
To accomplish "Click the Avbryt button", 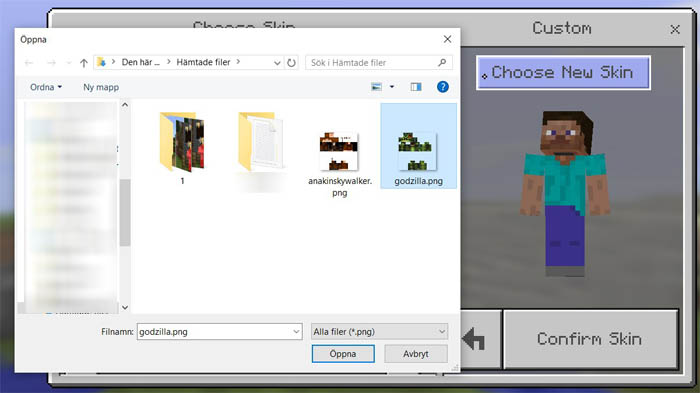I will pos(416,354).
